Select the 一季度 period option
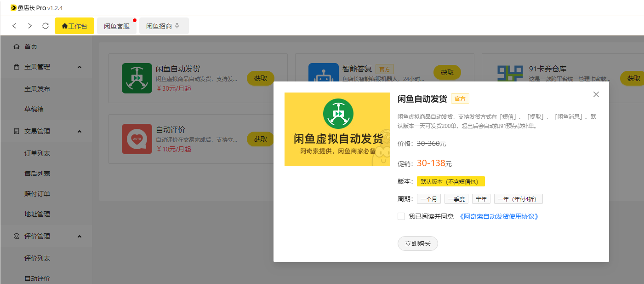 click(456, 199)
